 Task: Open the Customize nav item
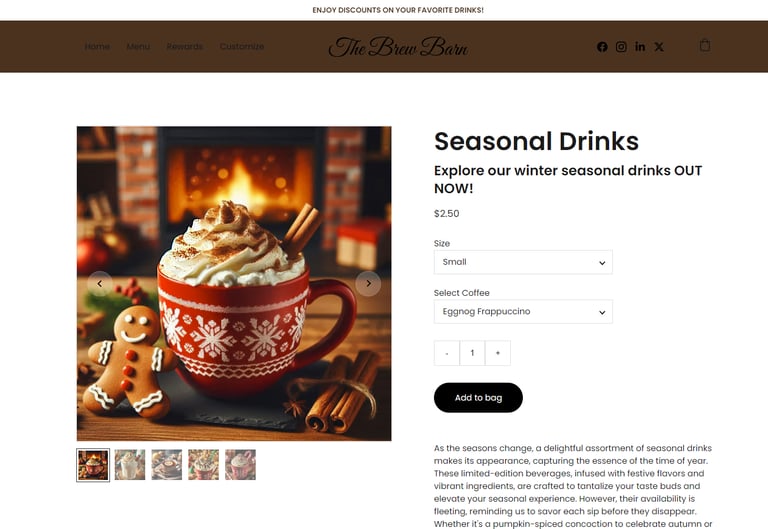point(242,47)
